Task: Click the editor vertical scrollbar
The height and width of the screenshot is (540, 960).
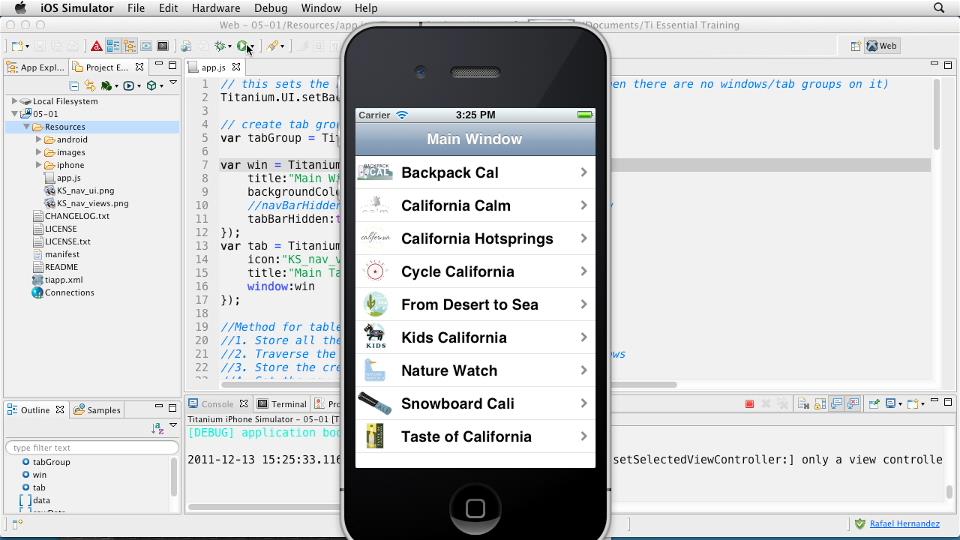Action: click(936, 116)
